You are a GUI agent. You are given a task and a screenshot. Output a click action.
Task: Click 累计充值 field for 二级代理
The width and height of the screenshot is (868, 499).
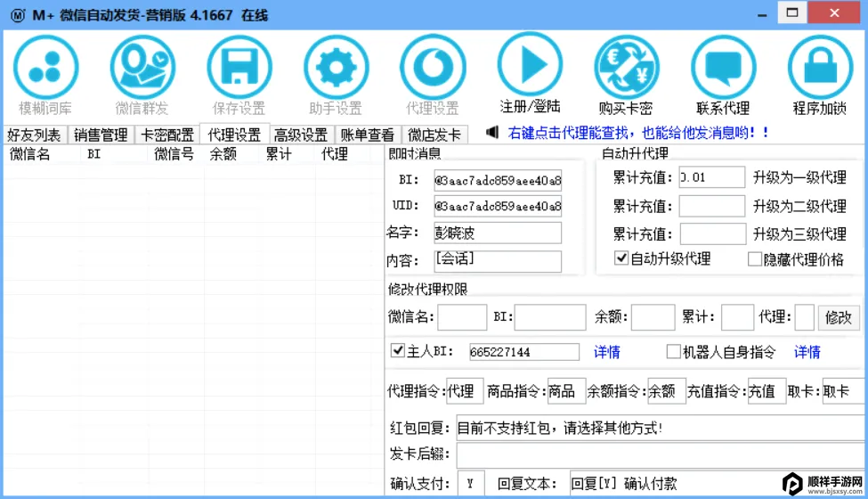712,206
